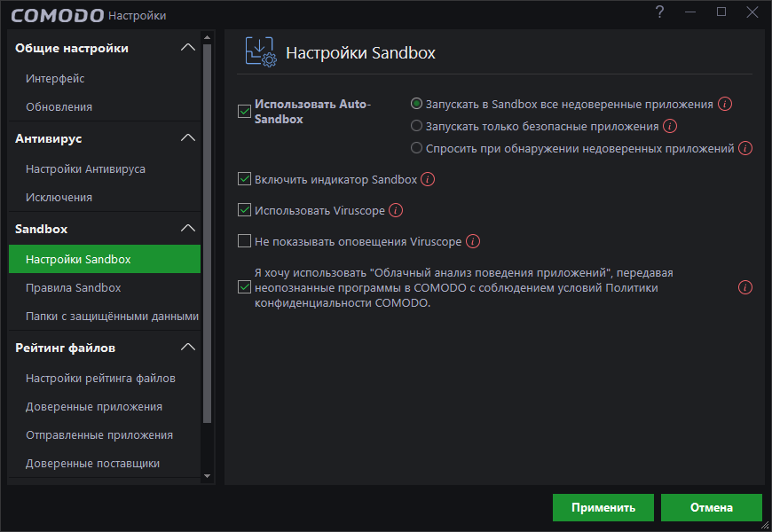Open 'Правила Sandbox' settings page
Screen dimensions: 772x532
click(74, 288)
